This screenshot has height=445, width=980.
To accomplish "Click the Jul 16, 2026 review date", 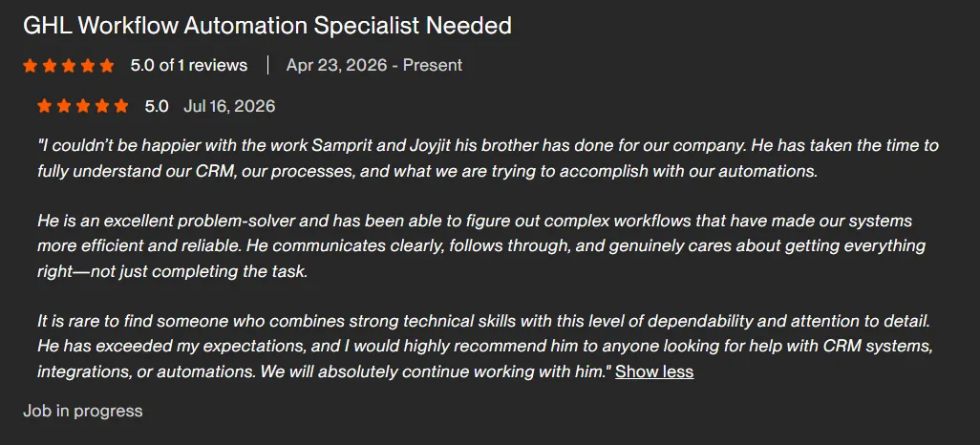I will (x=229, y=106).
